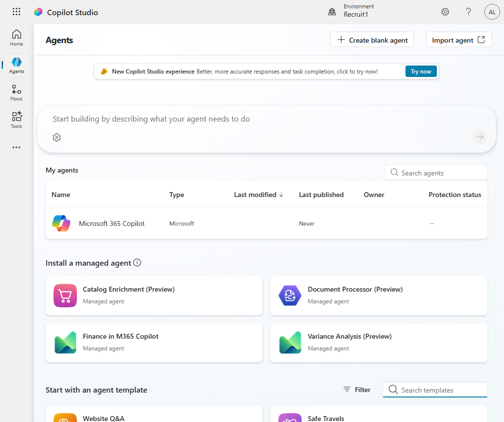Viewport: 504px width, 422px height.
Task: Sort by Last published column header
Action: tap(321, 195)
